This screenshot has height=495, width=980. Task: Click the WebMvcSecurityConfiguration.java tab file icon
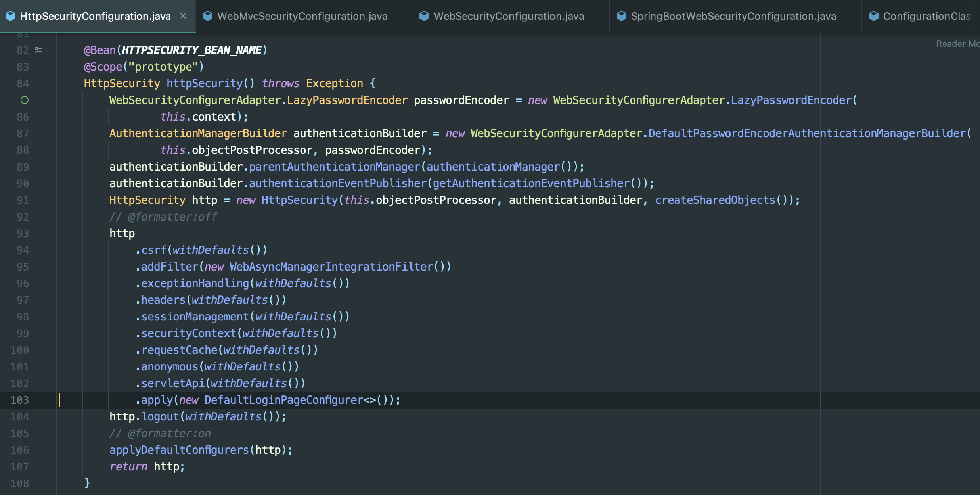[208, 16]
